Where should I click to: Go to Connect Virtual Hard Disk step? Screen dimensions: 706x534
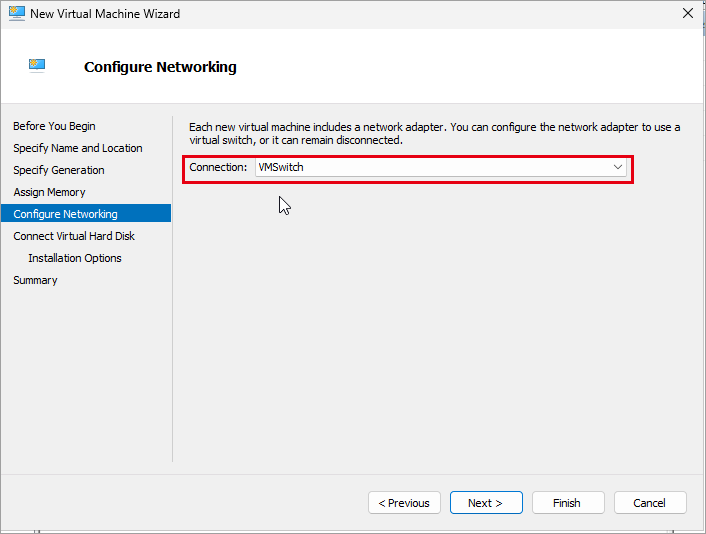74,236
